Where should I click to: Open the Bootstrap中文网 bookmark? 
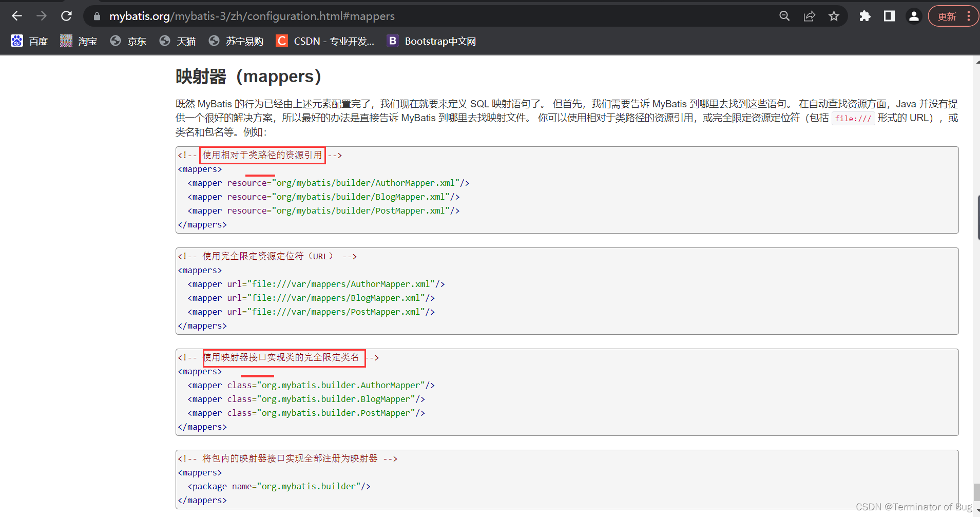pos(432,41)
